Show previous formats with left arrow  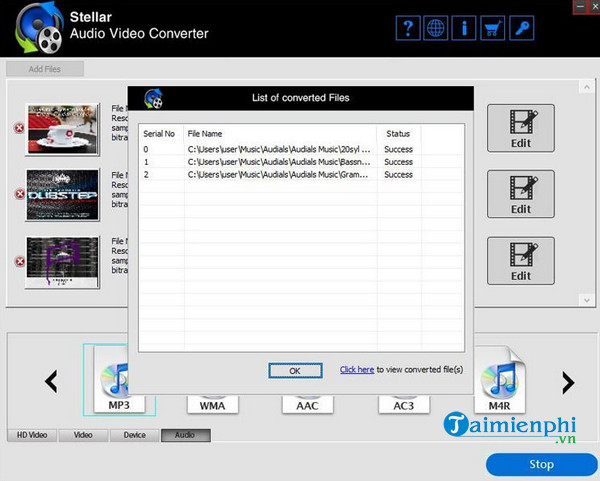pyautogui.click(x=51, y=381)
